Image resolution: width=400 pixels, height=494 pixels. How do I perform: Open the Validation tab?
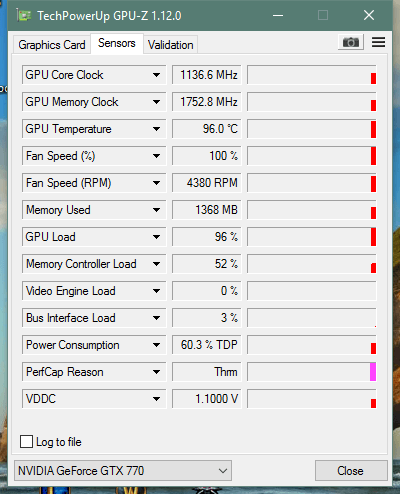pos(171,45)
